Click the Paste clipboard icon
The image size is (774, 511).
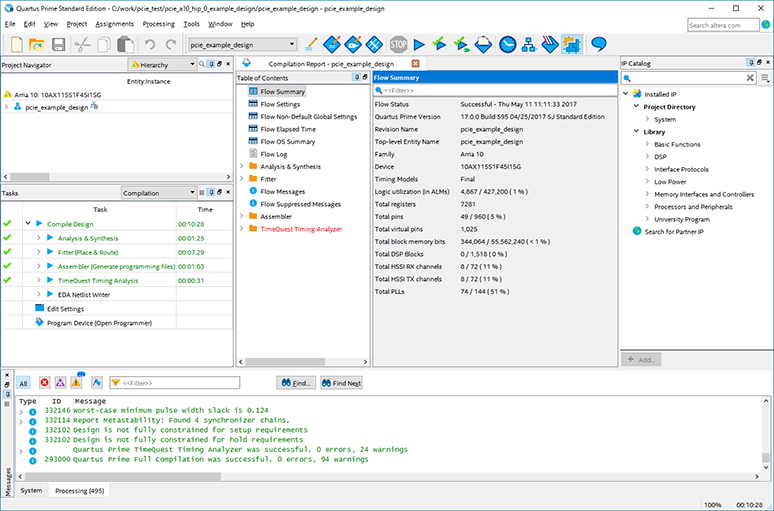[125, 44]
